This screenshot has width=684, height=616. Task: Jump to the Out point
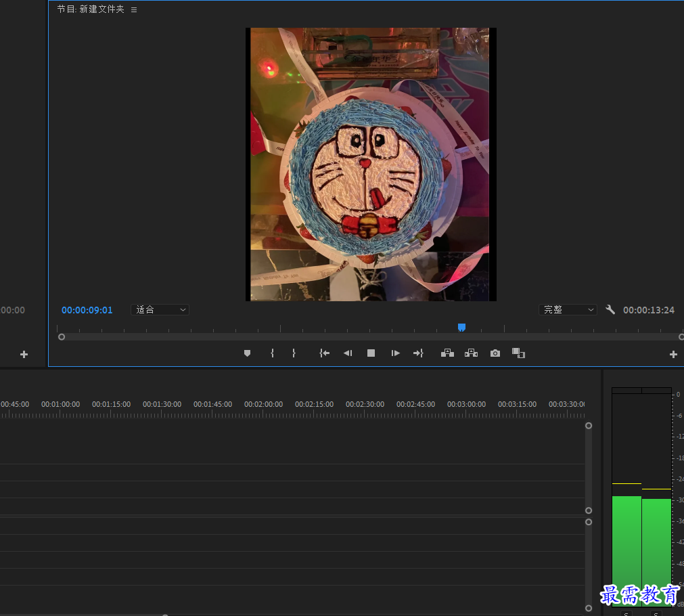click(418, 353)
